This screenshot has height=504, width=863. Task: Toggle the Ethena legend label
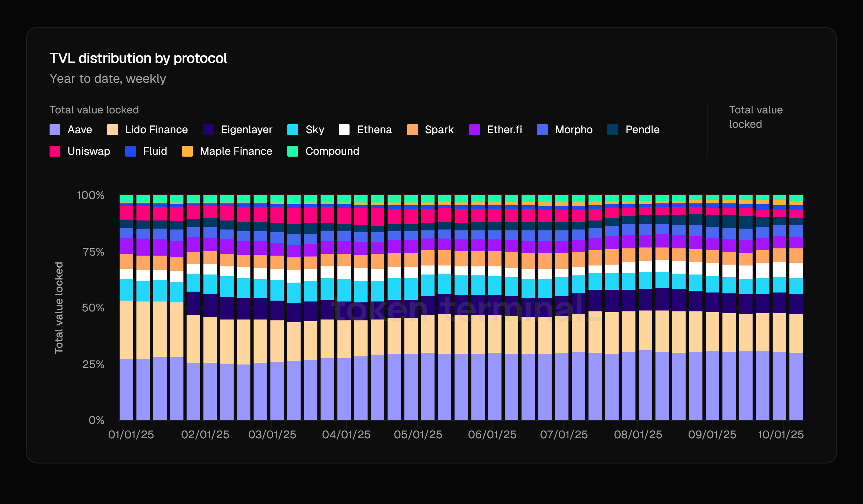374,130
